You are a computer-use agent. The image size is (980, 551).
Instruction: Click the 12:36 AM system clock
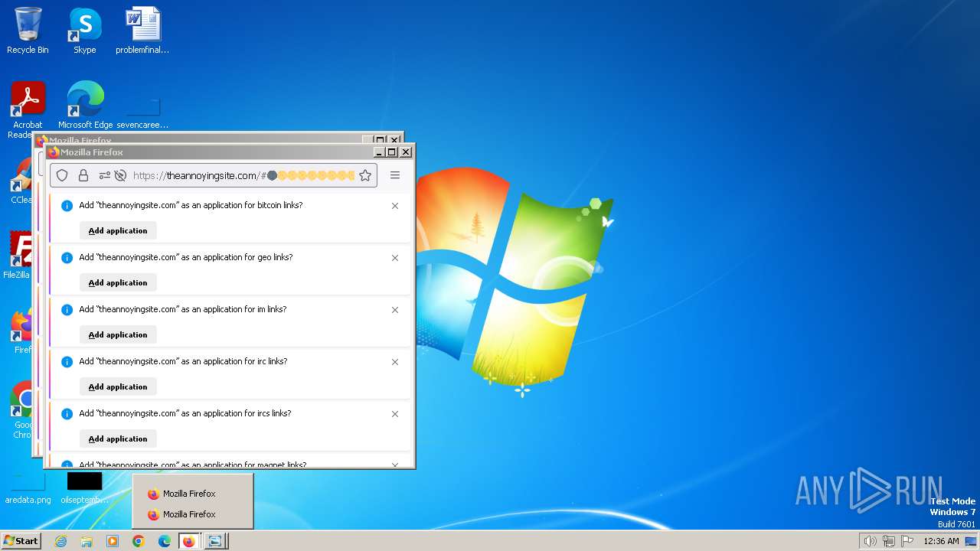(941, 541)
